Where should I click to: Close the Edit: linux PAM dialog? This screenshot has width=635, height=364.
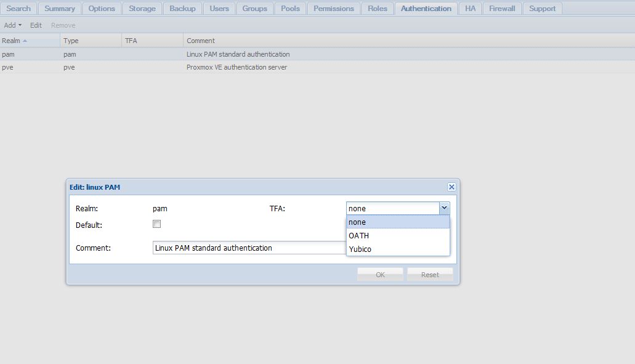[451, 187]
